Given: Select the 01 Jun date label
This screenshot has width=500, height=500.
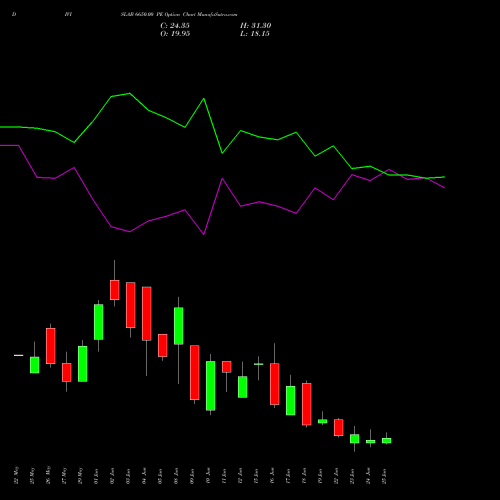Looking at the screenshot, I should pyautogui.click(x=96, y=476).
